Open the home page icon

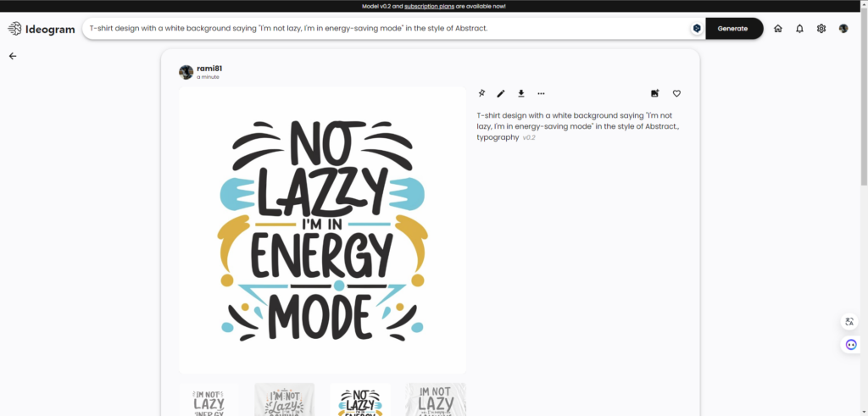tap(778, 29)
